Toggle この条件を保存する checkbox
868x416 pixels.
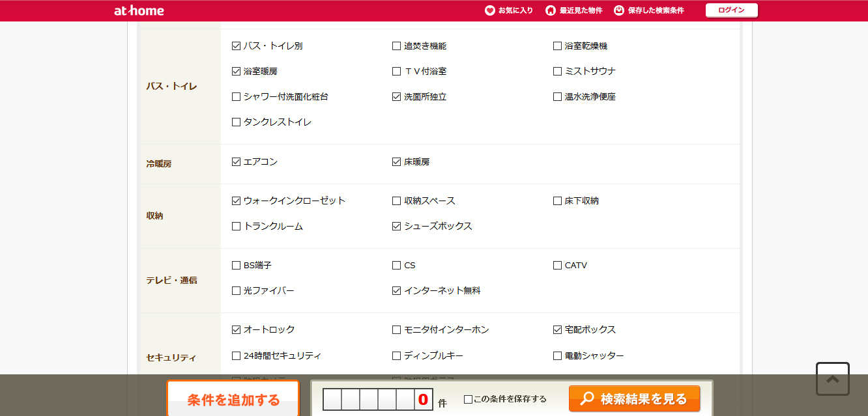point(468,399)
